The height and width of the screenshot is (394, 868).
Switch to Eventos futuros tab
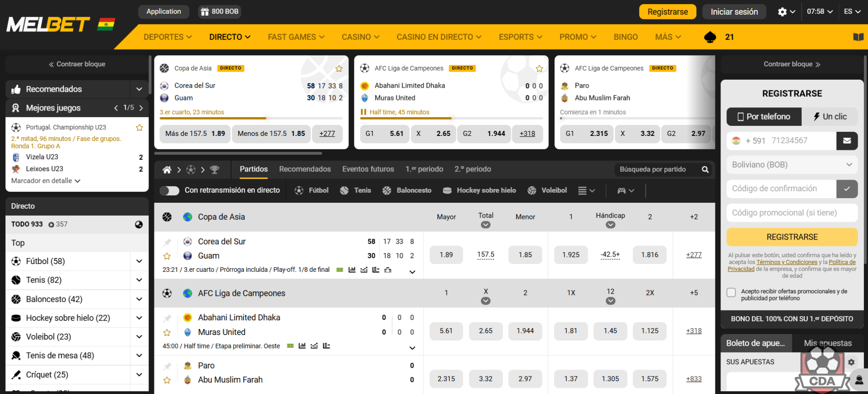(x=368, y=169)
